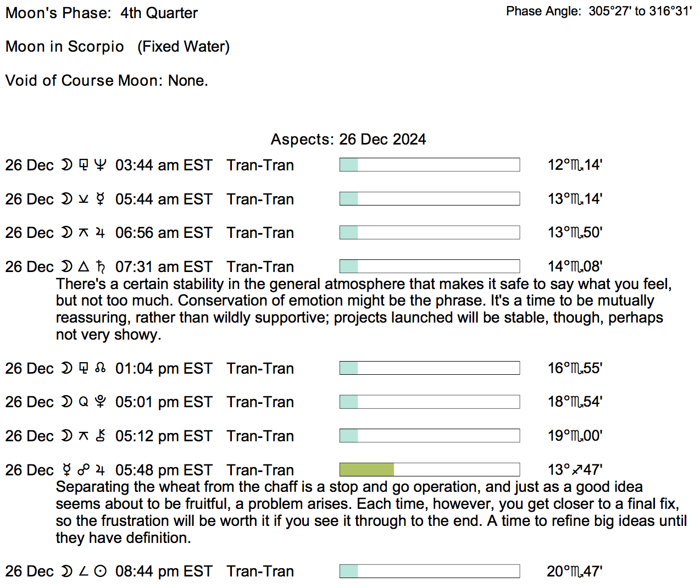Click the Phase Angle text at top right

599,11
